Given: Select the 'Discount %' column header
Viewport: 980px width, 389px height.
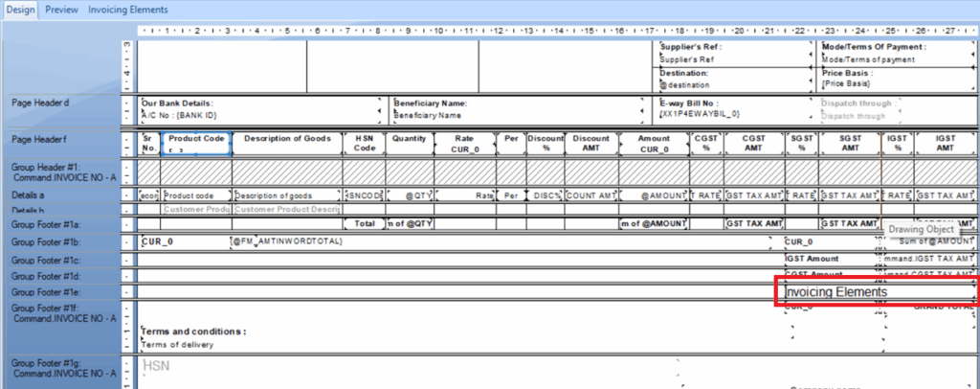Looking at the screenshot, I should pyautogui.click(x=546, y=143).
